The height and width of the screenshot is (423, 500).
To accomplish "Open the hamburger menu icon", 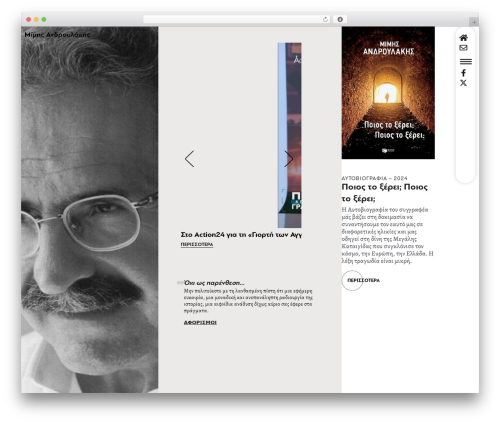I will coord(466,62).
